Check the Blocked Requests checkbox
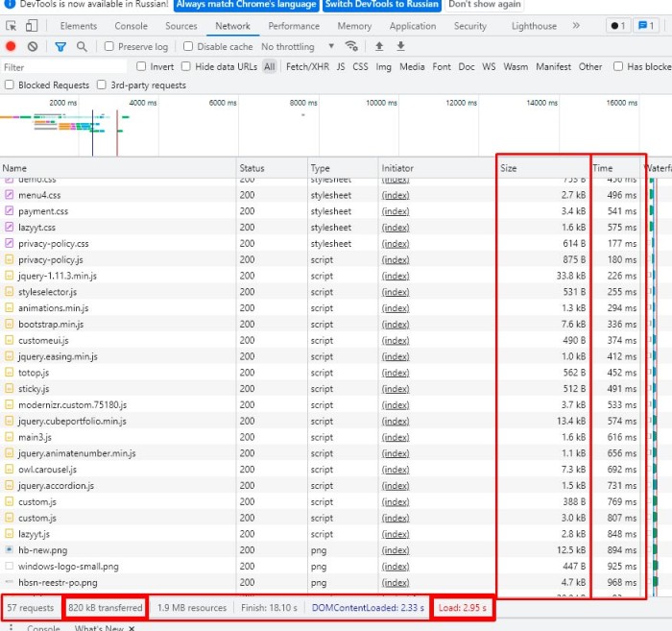The height and width of the screenshot is (631, 672). click(9, 85)
